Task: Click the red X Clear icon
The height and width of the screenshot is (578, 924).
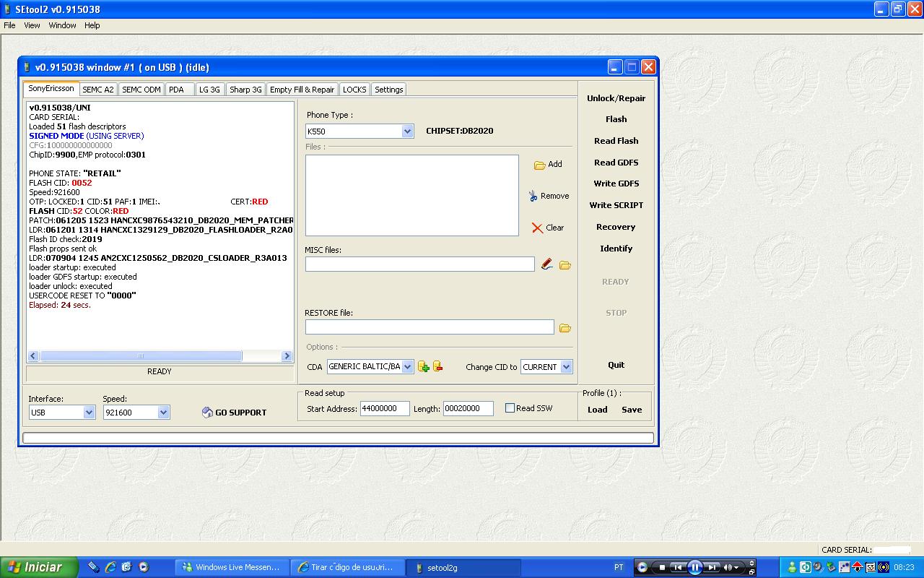Action: click(x=537, y=228)
